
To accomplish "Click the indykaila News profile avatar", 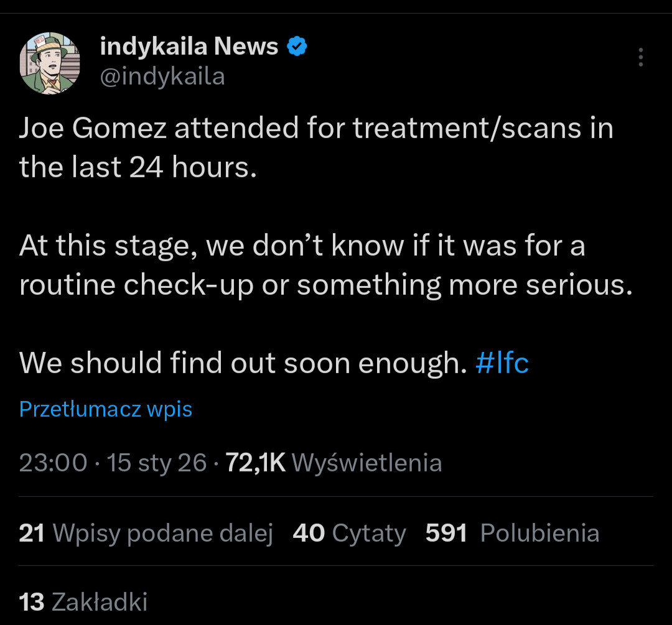I will (x=50, y=63).
